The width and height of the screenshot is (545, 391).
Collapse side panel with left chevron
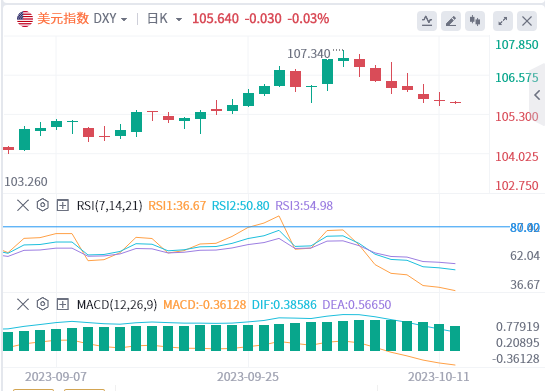coord(537,95)
